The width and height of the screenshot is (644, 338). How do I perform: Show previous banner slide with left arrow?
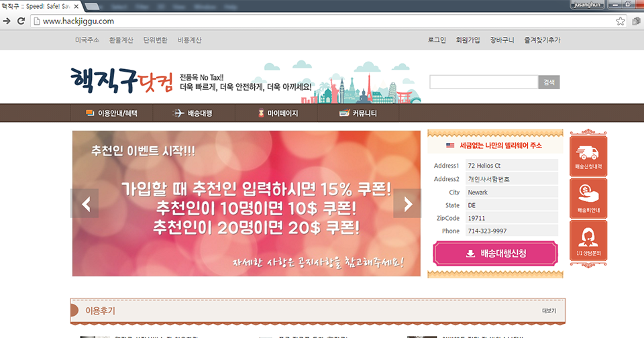pos(85,204)
